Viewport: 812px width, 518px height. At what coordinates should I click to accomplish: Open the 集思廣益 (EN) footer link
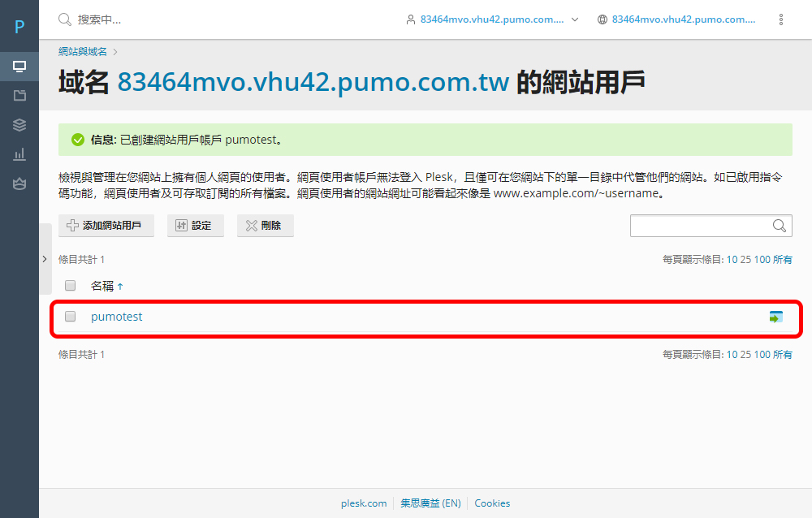430,503
